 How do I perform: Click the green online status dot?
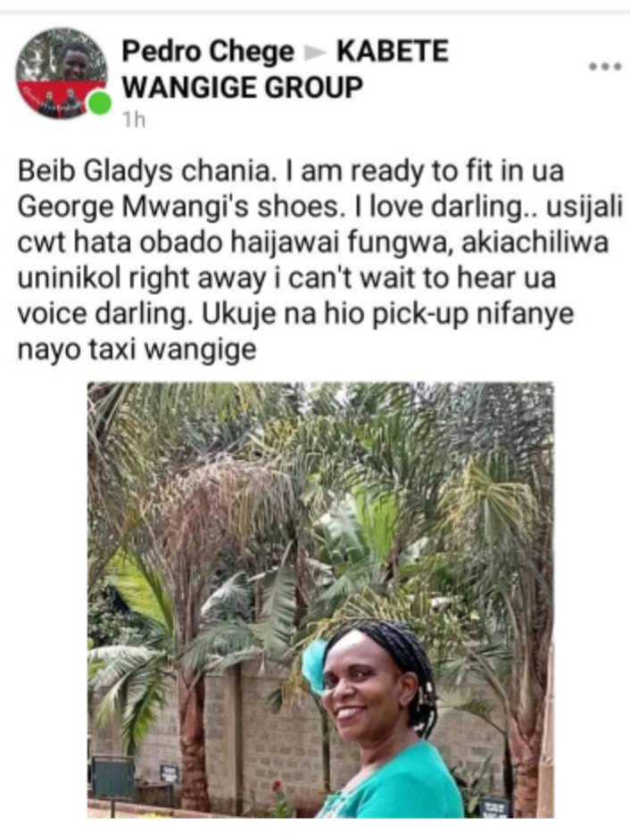click(x=99, y=103)
